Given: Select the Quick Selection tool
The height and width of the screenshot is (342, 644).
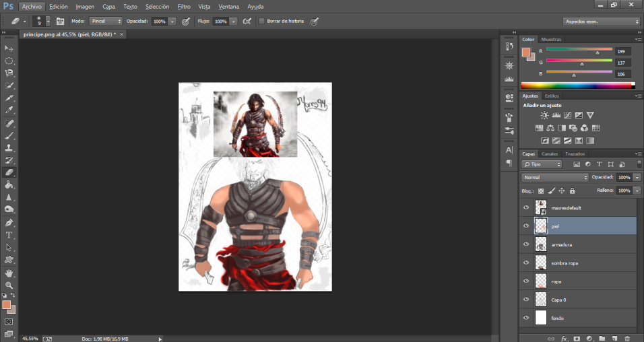Looking at the screenshot, I should (x=9, y=85).
